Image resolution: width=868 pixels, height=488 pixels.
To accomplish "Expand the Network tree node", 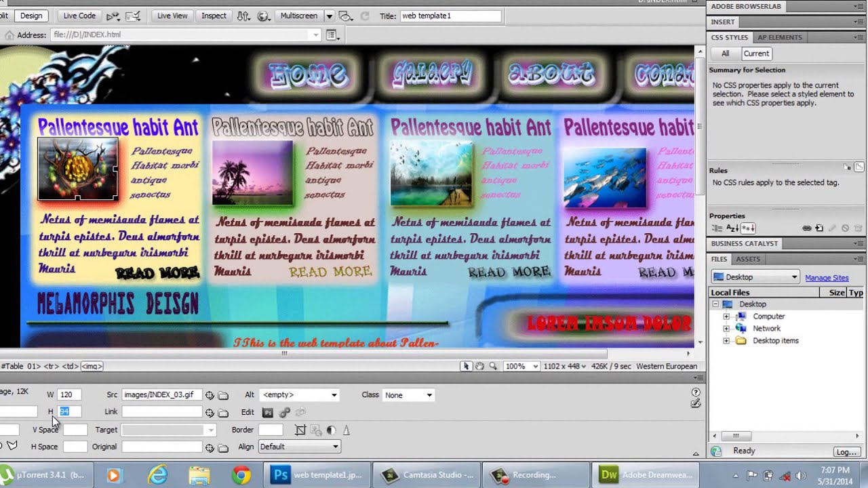I will (726, 329).
